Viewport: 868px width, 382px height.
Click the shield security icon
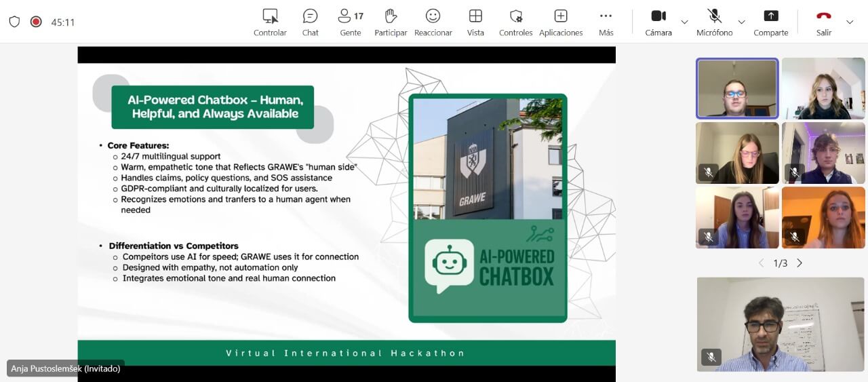(14, 22)
